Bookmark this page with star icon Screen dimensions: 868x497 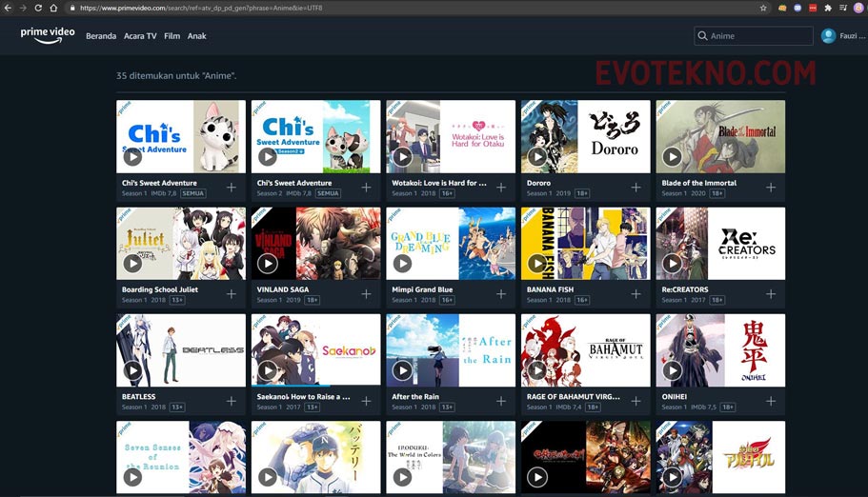coord(763,8)
